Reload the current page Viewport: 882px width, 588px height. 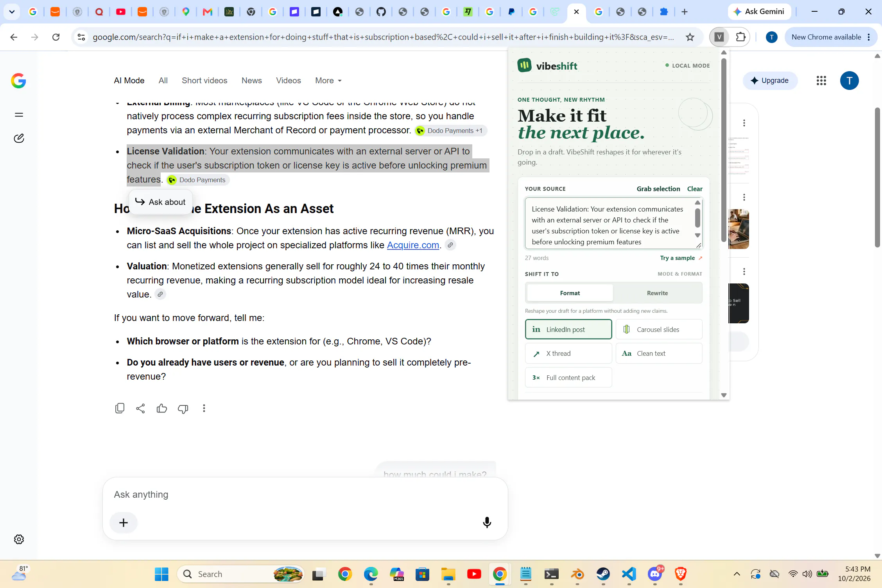point(56,37)
